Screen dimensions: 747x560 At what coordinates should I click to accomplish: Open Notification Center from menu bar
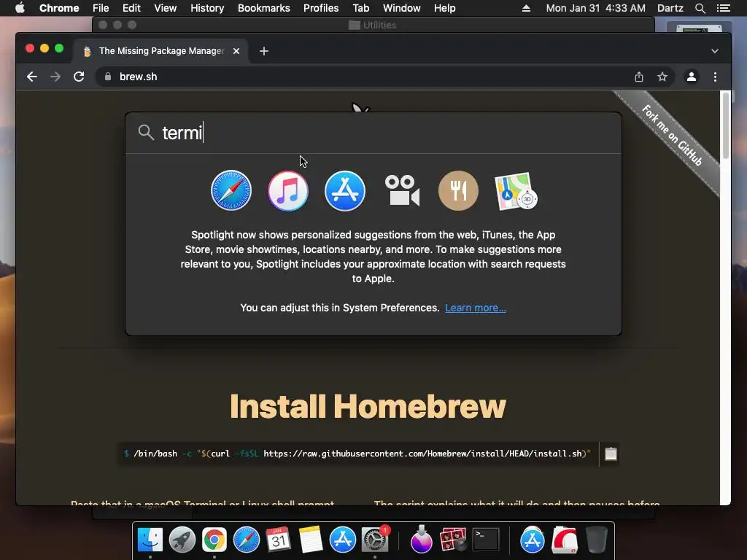click(723, 8)
